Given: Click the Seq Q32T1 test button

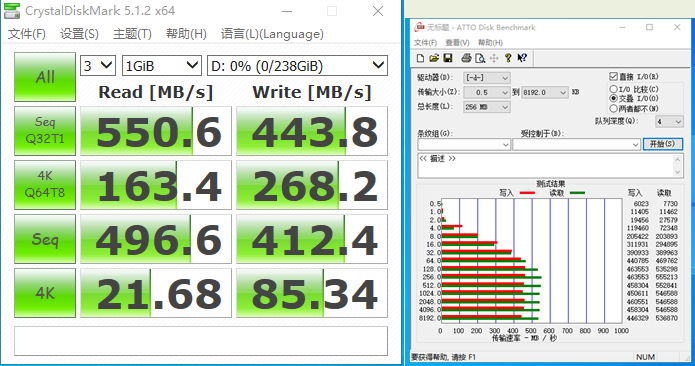Looking at the screenshot, I should 45,131.
